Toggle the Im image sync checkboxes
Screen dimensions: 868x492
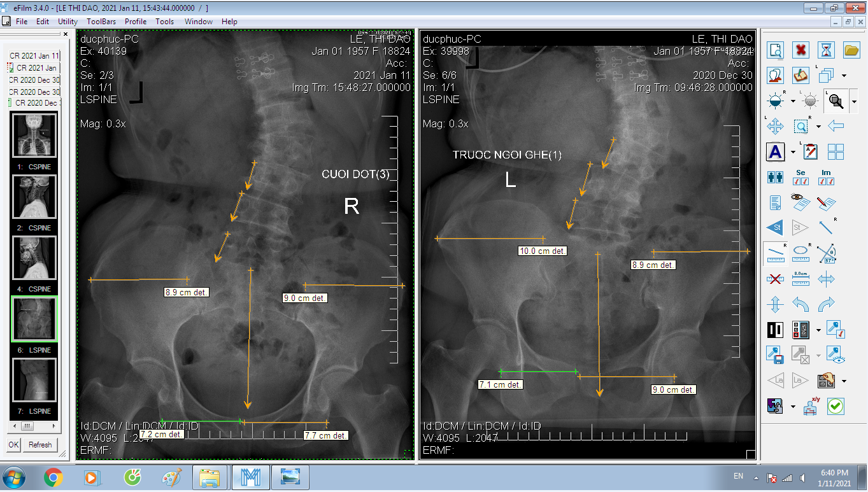(826, 178)
